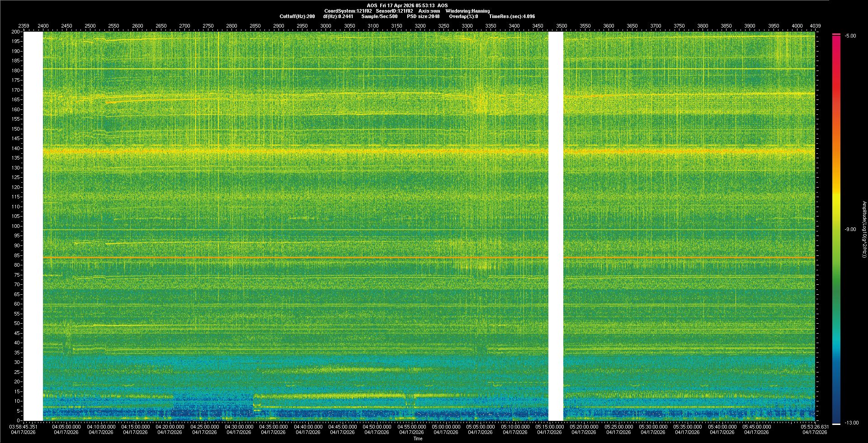Screen dimensions: 868x443
Task: Click the white data gap near 05:15
Action: 556,226
